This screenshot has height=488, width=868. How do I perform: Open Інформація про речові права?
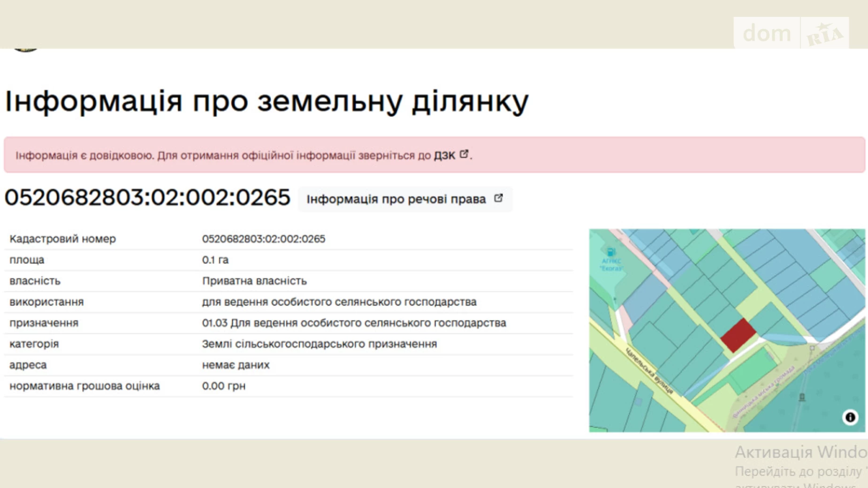pyautogui.click(x=396, y=199)
